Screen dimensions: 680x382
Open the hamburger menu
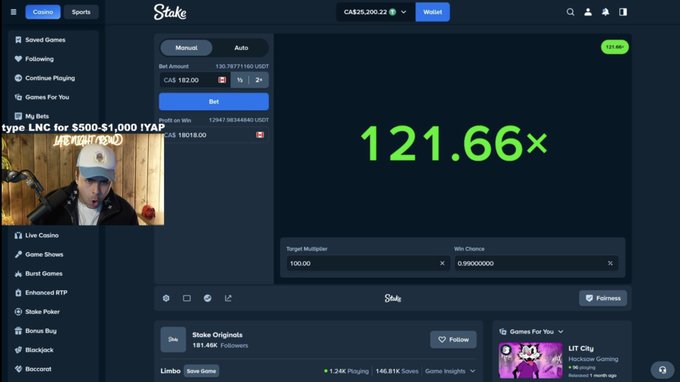(13, 12)
